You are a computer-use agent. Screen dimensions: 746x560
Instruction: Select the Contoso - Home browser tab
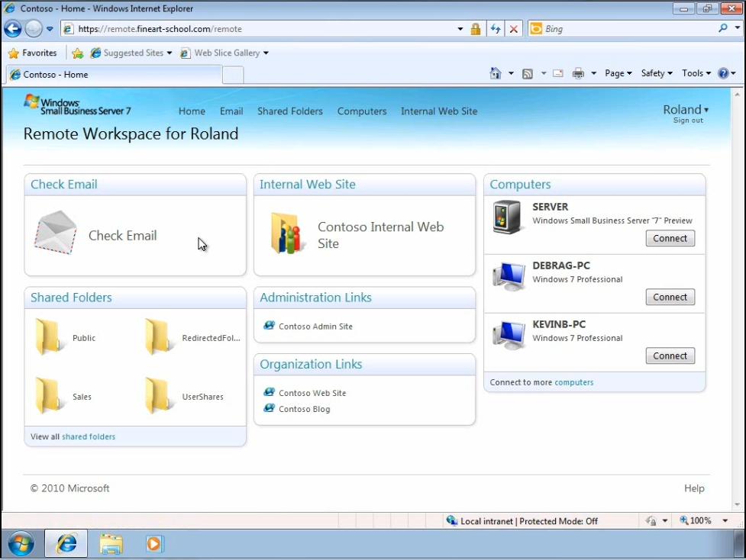(114, 75)
